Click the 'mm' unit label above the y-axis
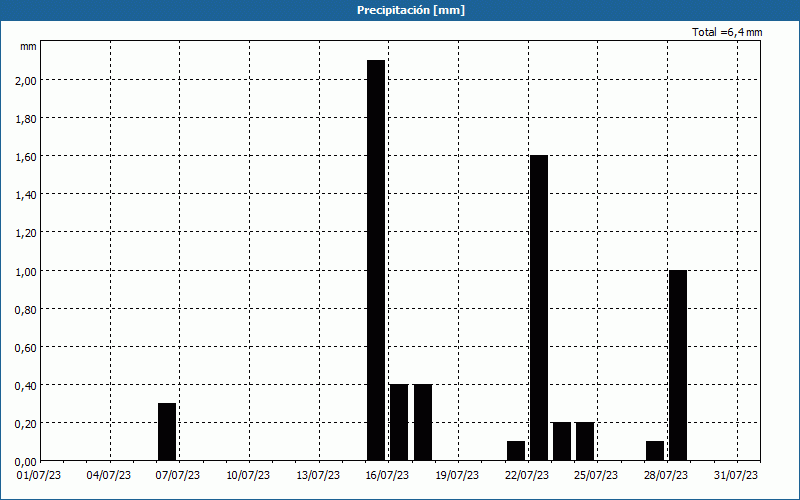This screenshot has width=800, height=500. point(28,46)
